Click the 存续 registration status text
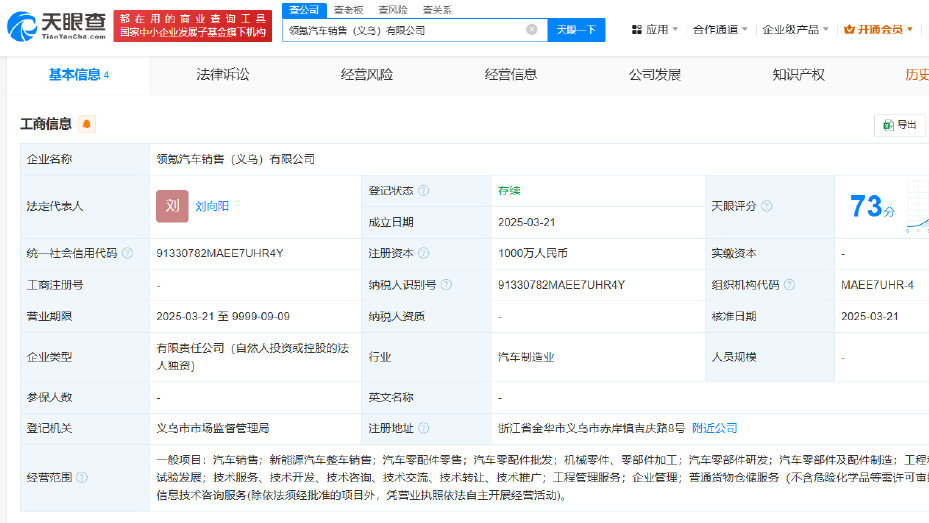The height and width of the screenshot is (523, 929). pos(509,191)
